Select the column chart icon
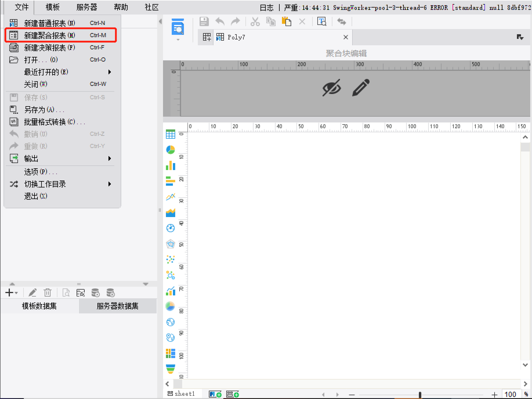Image resolution: width=532 pixels, height=399 pixels. 171,165
